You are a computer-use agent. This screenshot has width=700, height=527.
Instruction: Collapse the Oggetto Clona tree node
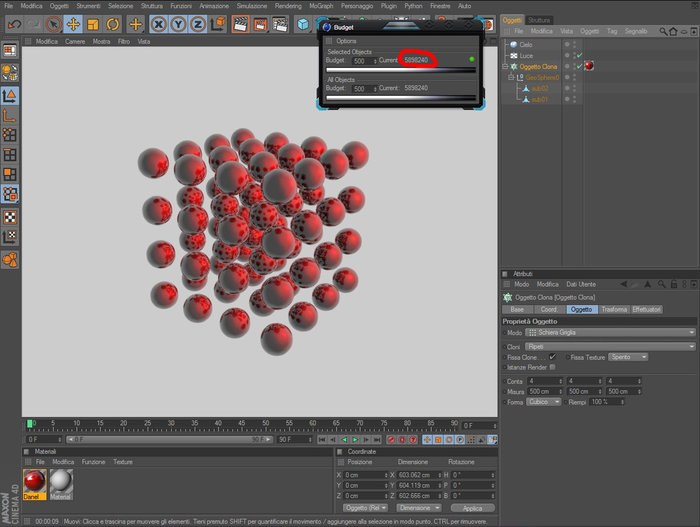click(505, 67)
